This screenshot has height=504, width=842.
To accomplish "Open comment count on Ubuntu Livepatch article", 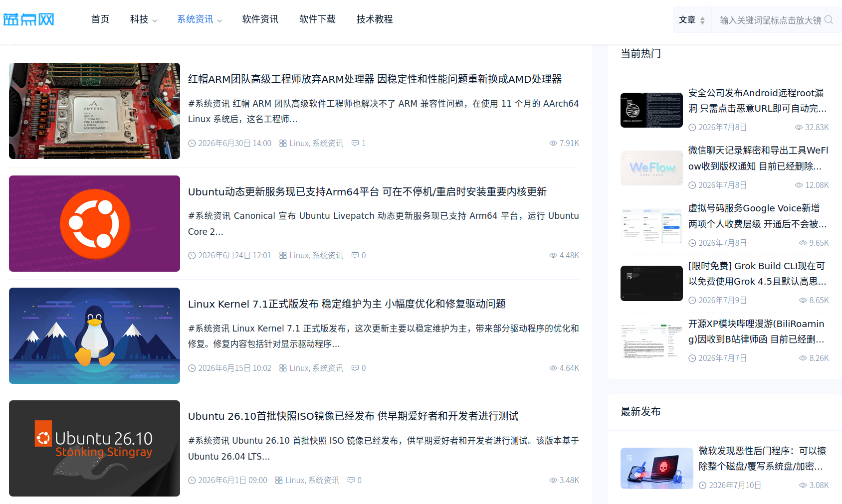I will [359, 255].
